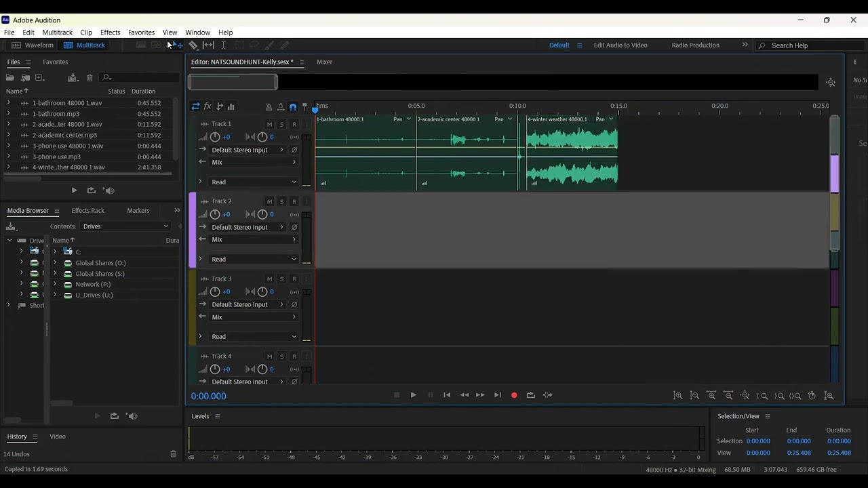Image resolution: width=868 pixels, height=488 pixels.
Task: Solo Track 3 with S button
Action: coord(281,279)
